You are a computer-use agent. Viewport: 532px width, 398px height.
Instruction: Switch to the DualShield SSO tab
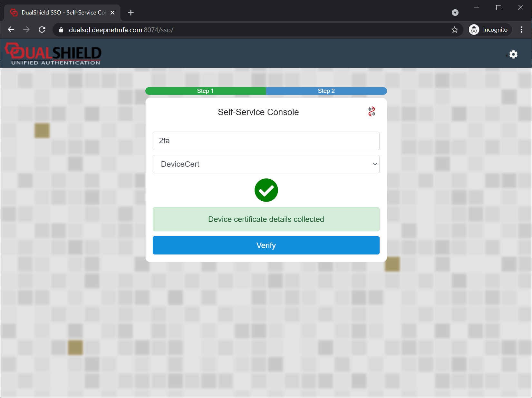point(61,13)
